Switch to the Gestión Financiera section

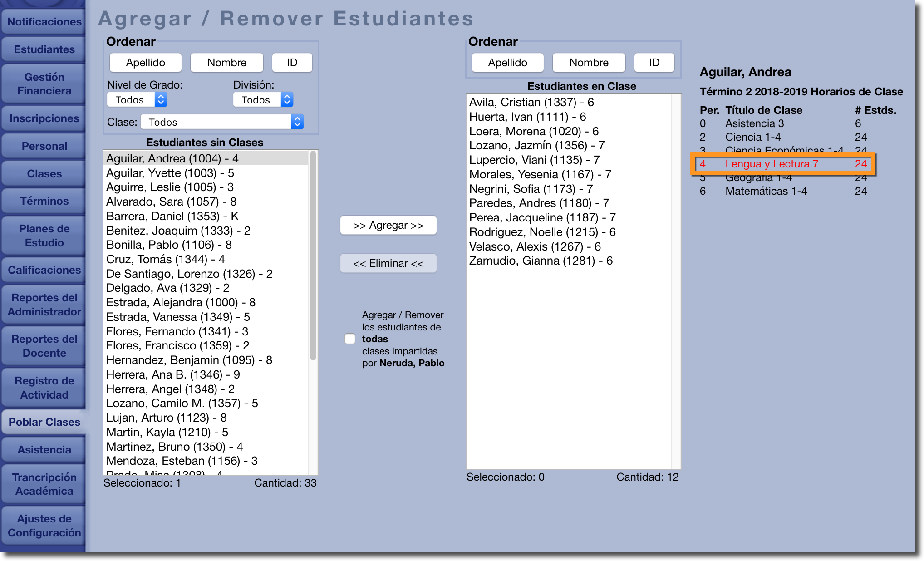click(x=44, y=84)
